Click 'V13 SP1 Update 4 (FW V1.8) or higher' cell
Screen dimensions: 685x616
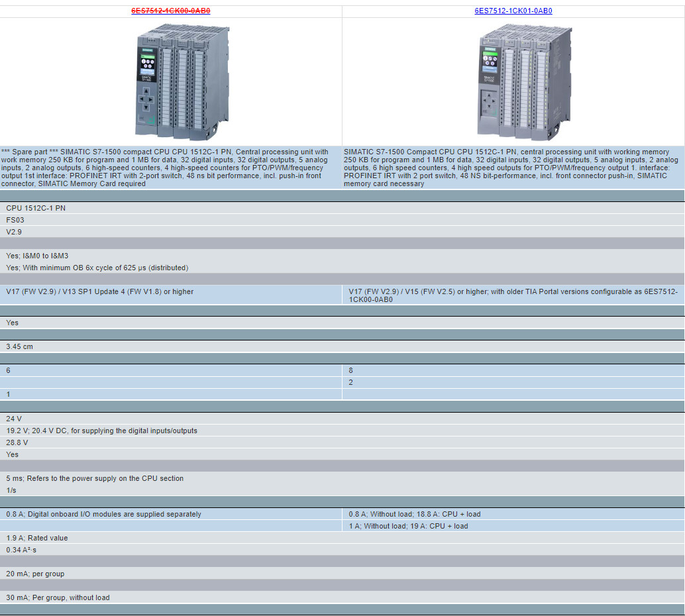pyautogui.click(x=171, y=295)
